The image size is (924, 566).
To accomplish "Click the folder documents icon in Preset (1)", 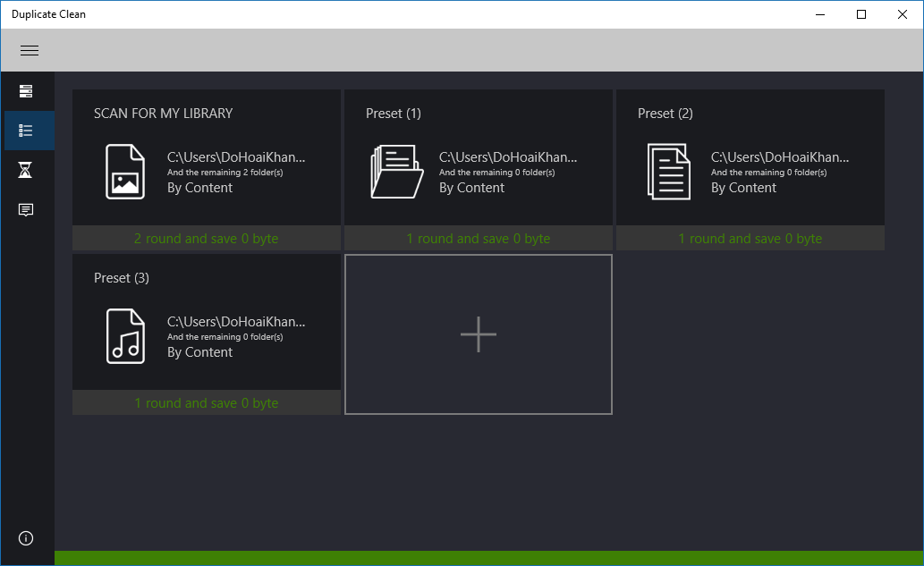I will point(396,172).
